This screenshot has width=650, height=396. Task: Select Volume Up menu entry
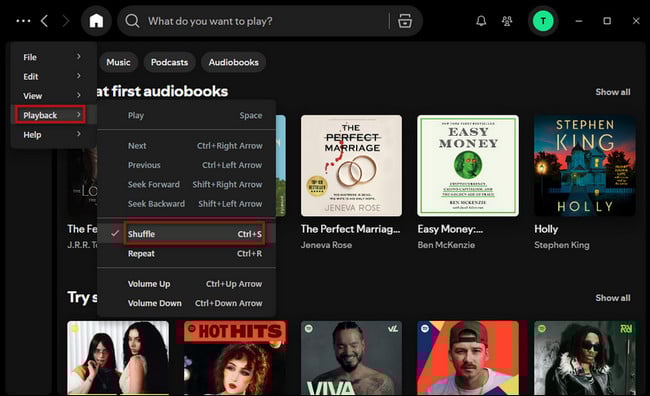tap(187, 284)
